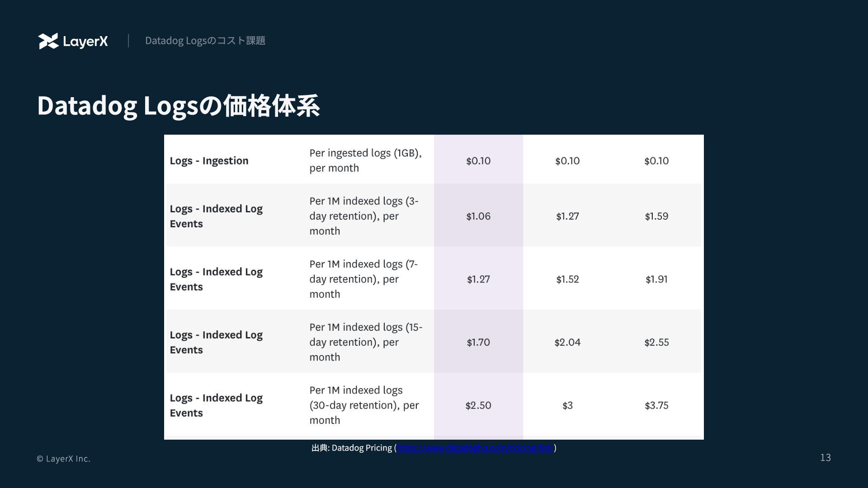Click the $1.59 price cell

coord(656,216)
